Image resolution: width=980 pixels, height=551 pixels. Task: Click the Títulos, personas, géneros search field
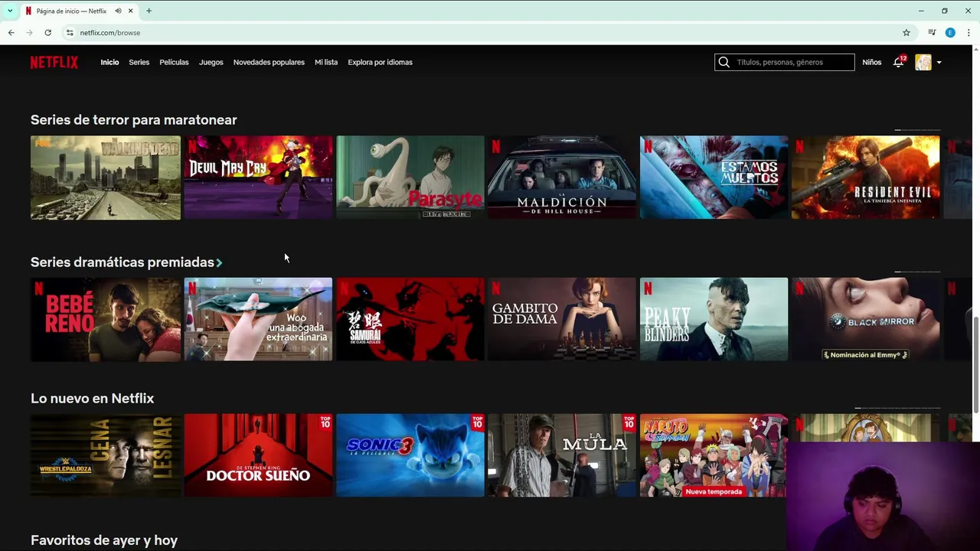(x=785, y=62)
